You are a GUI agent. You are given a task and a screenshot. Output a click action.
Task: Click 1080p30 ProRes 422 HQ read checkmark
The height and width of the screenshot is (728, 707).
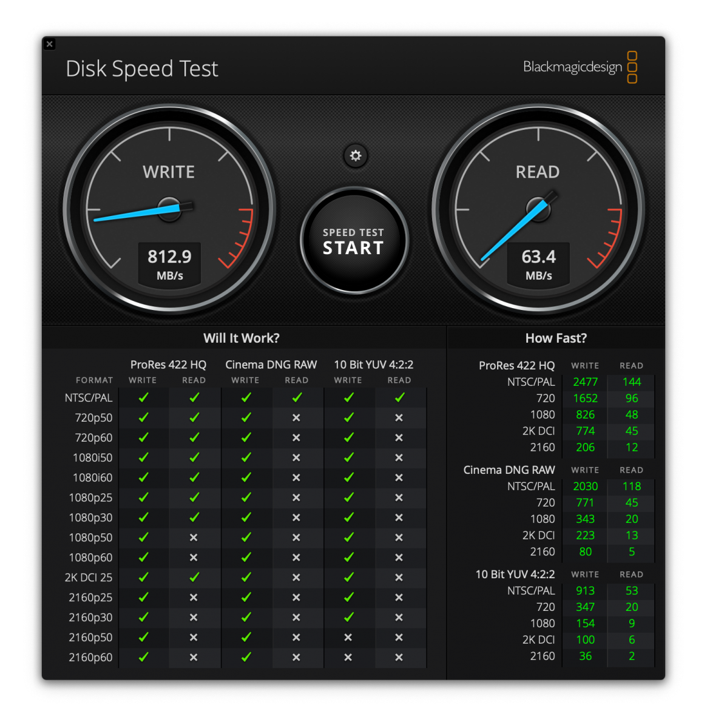pos(194,517)
